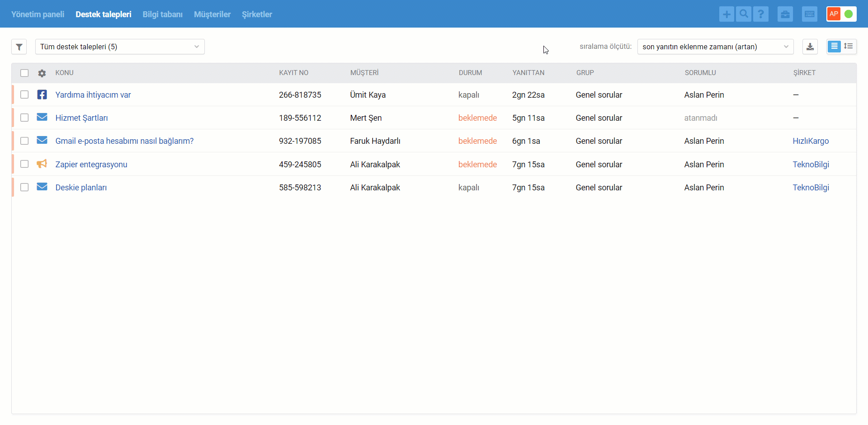Viewport: 868px width, 425px height.
Task: Open column settings gear icon
Action: (42, 73)
